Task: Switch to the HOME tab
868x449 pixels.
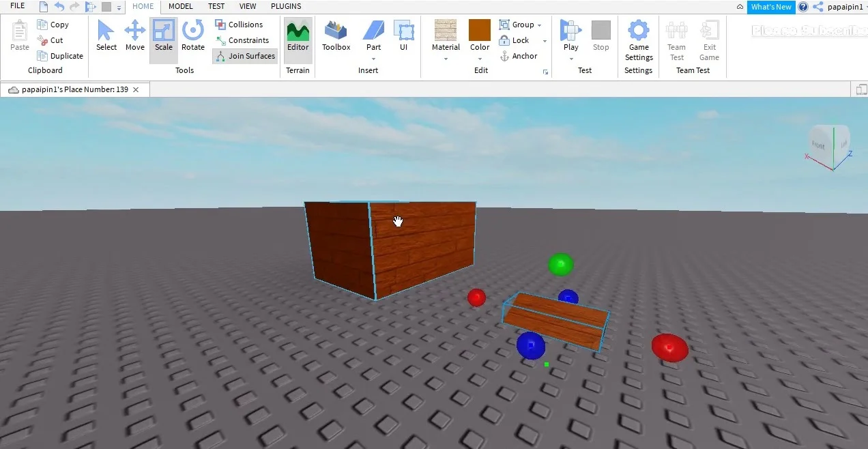Action: [143, 6]
